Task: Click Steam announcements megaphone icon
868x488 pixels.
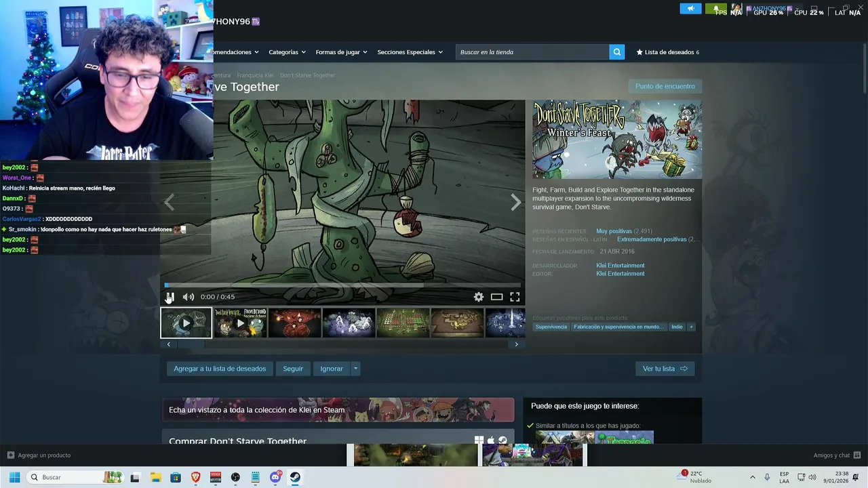Action: 690,9
